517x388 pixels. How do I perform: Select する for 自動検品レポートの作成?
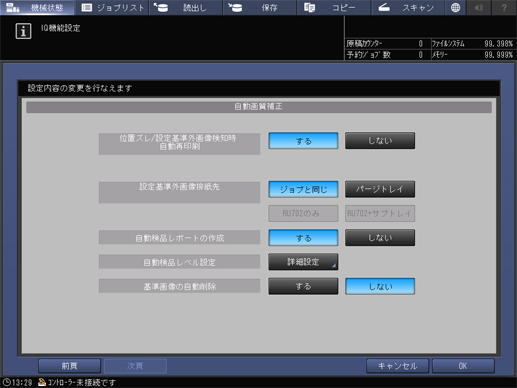click(x=303, y=238)
